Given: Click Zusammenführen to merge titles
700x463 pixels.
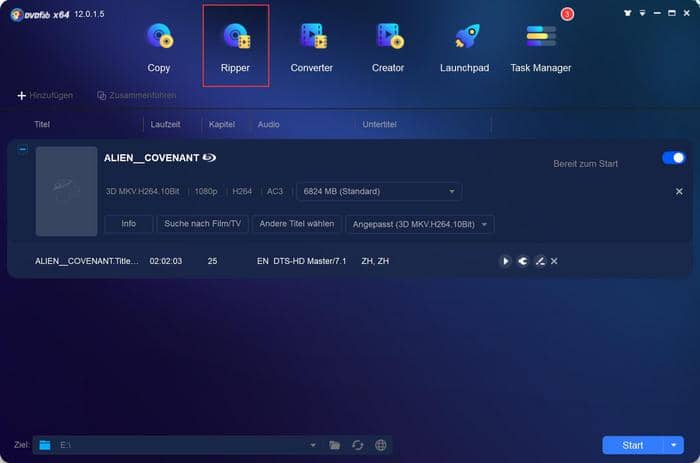Looking at the screenshot, I should tap(137, 96).
